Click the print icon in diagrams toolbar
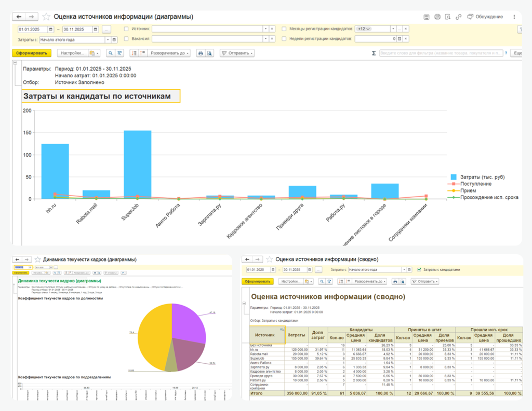 click(x=201, y=53)
